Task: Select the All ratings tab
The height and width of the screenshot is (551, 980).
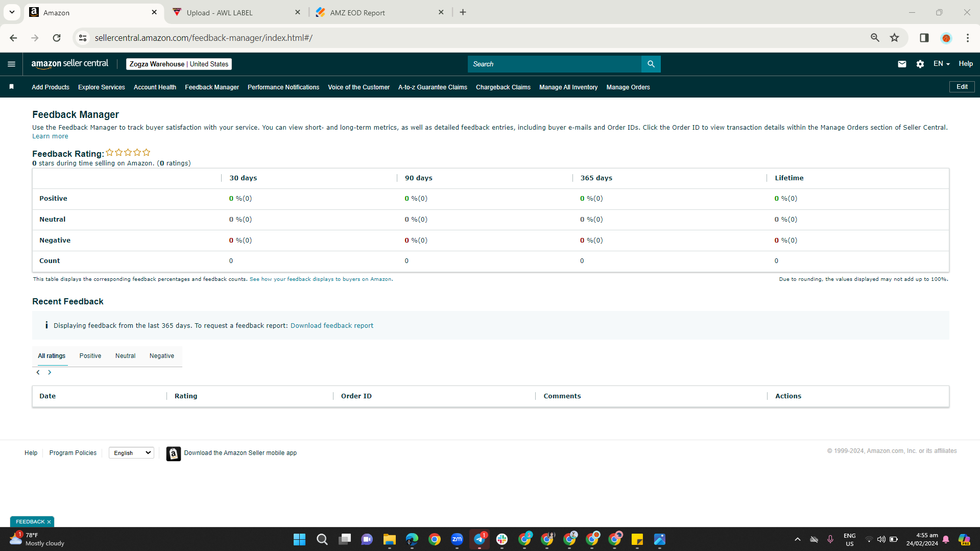Action: click(x=52, y=356)
